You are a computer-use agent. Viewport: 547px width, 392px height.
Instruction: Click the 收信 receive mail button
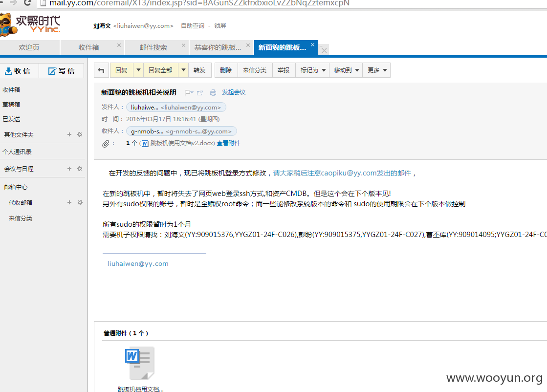pyautogui.click(x=18, y=71)
